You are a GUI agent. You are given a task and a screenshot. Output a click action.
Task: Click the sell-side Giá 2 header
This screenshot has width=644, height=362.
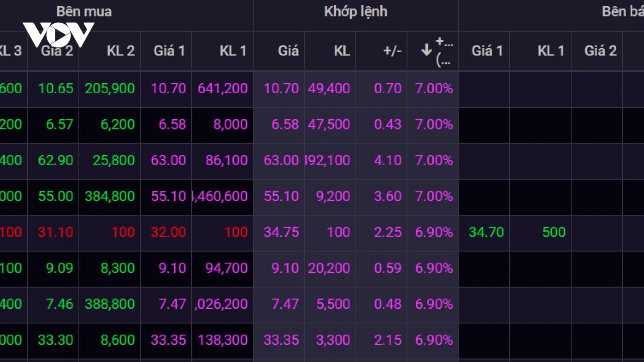click(601, 51)
